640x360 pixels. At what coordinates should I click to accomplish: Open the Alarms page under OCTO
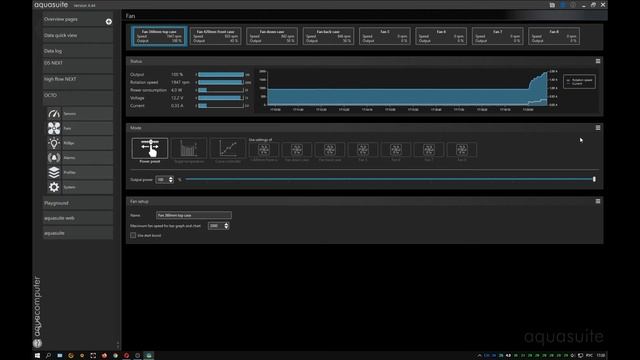(x=87, y=158)
